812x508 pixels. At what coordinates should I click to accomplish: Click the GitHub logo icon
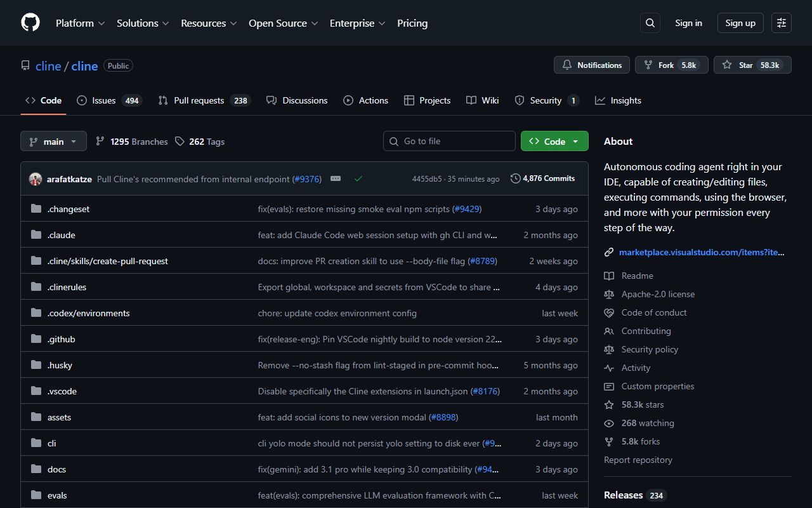30,23
